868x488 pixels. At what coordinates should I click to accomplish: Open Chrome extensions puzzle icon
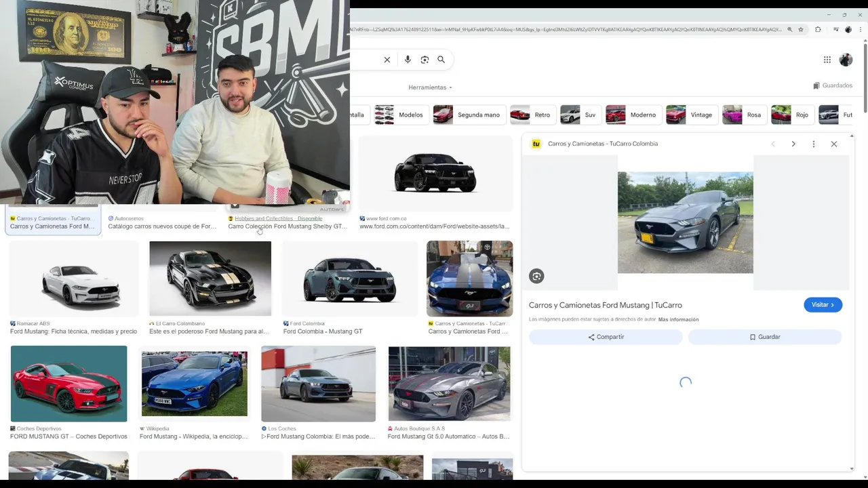(x=818, y=30)
